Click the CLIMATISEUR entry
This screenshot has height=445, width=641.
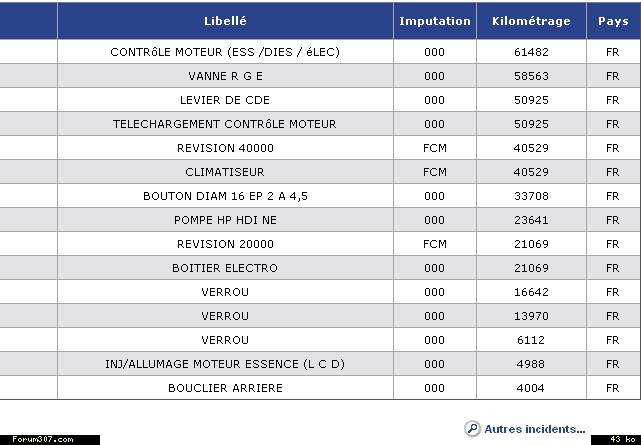click(x=225, y=172)
